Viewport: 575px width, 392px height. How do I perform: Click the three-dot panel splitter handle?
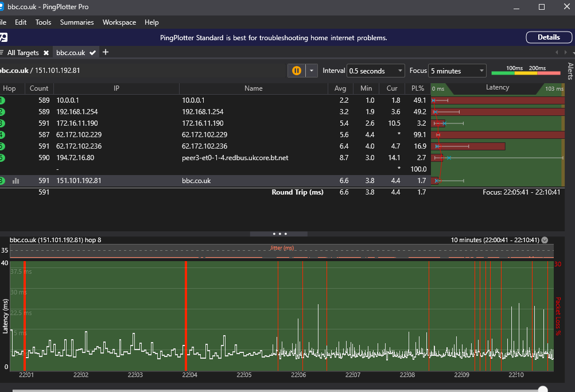coord(279,234)
